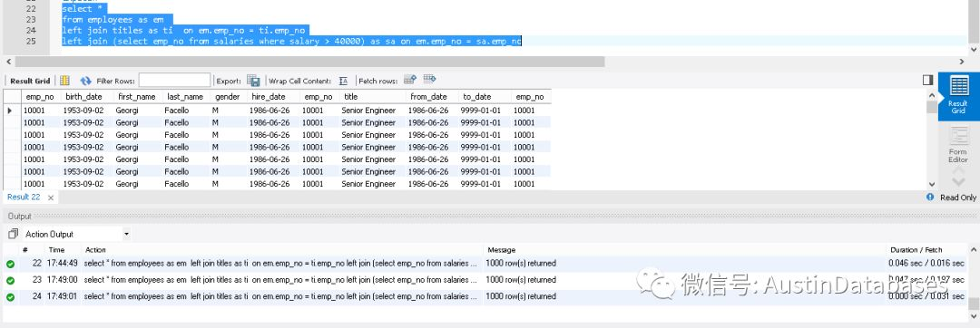This screenshot has height=328, width=980.
Task: Click the first_name column header
Action: pyautogui.click(x=138, y=97)
